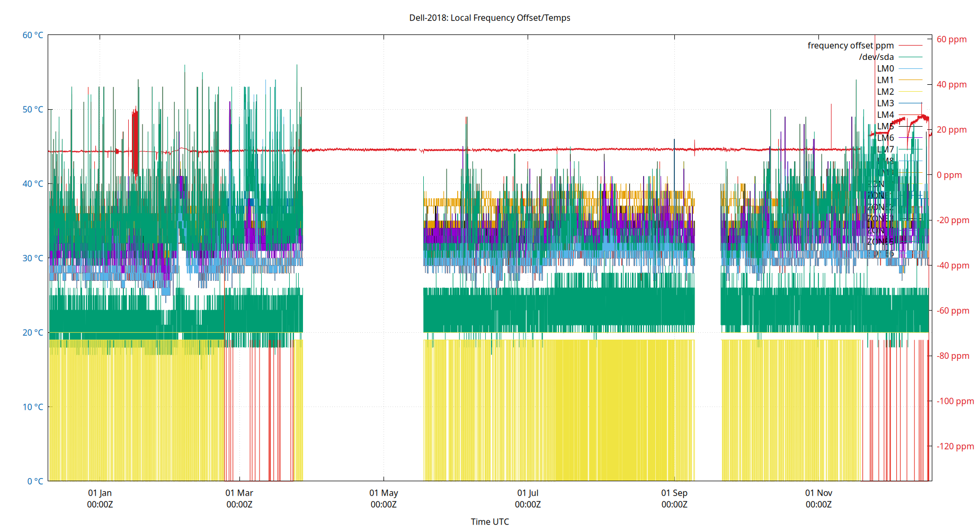Image resolution: width=980 pixels, height=530 pixels.
Task: Click the green line sample next to /dev/sda
Action: pos(911,58)
